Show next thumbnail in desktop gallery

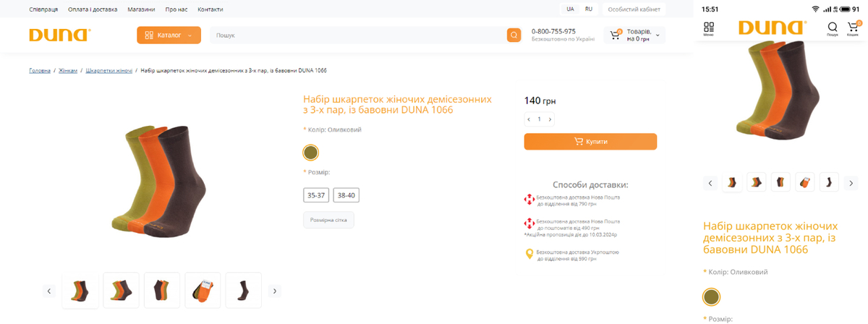click(x=275, y=291)
